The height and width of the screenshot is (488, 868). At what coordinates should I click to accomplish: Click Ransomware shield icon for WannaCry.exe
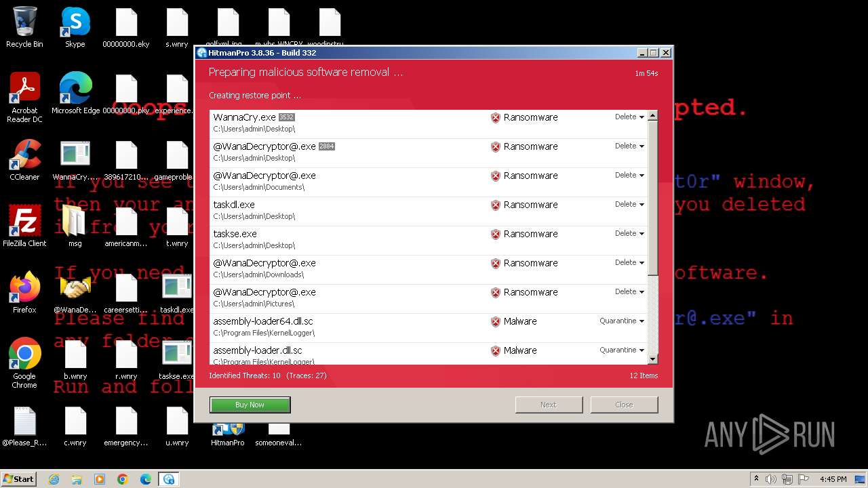coord(496,118)
